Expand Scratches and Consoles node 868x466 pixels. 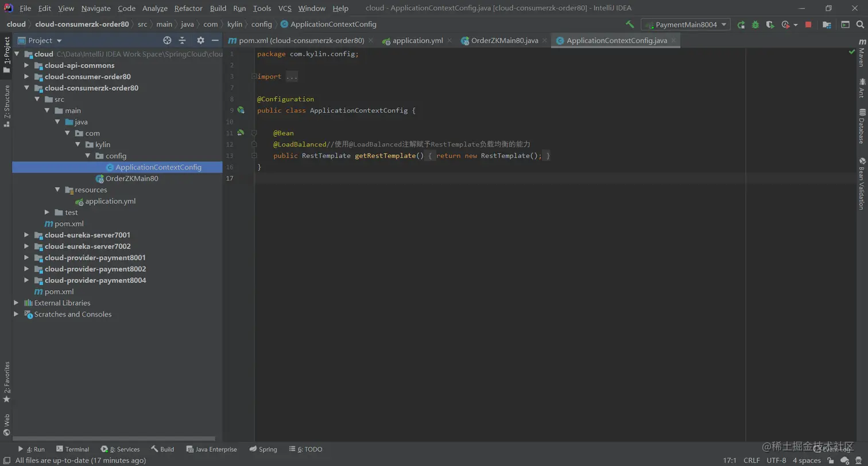pos(16,314)
